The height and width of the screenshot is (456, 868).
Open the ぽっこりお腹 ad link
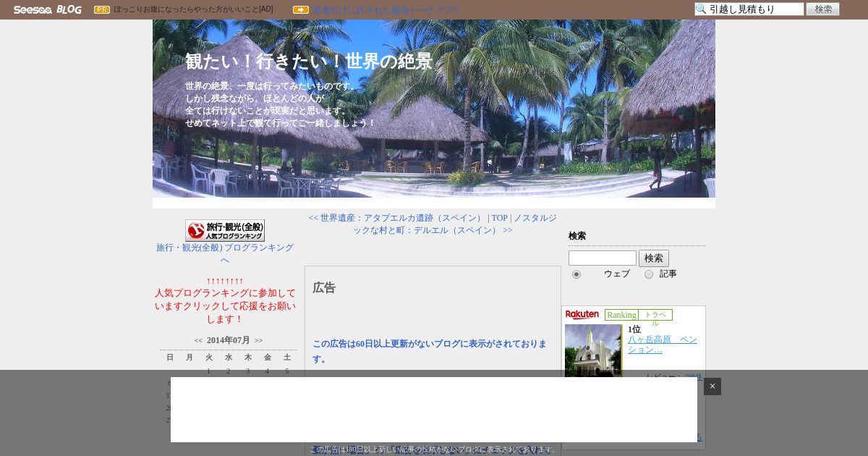click(x=193, y=9)
